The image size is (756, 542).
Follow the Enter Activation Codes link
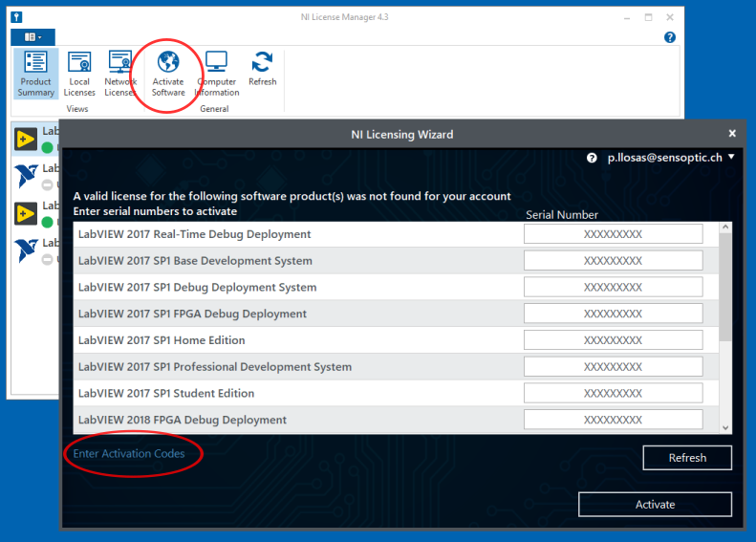click(129, 453)
